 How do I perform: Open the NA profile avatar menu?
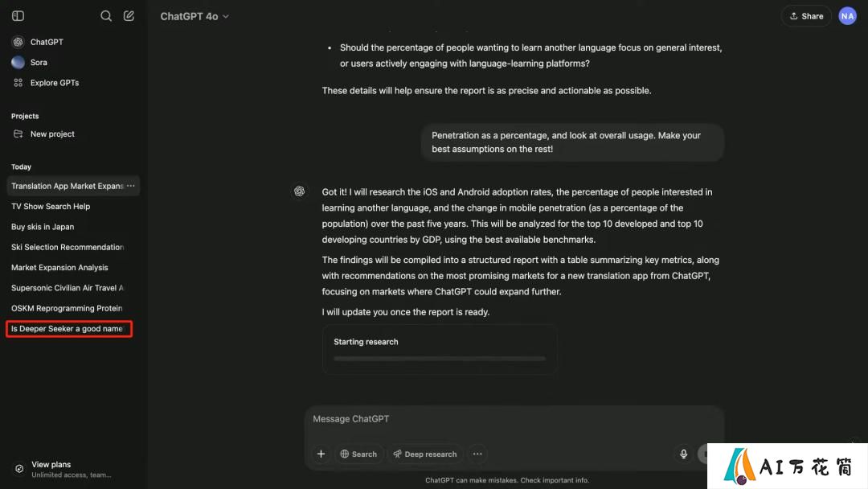pos(847,16)
